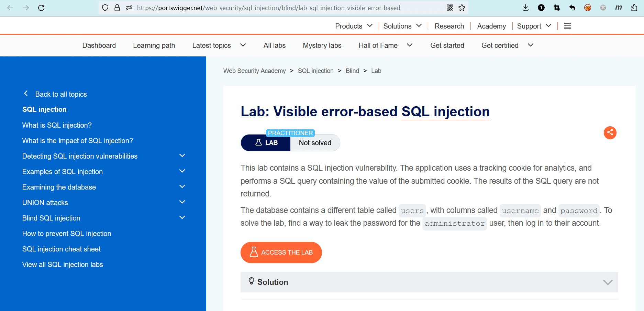Expand Examples of SQL injection section
The image size is (644, 311).
point(182,171)
